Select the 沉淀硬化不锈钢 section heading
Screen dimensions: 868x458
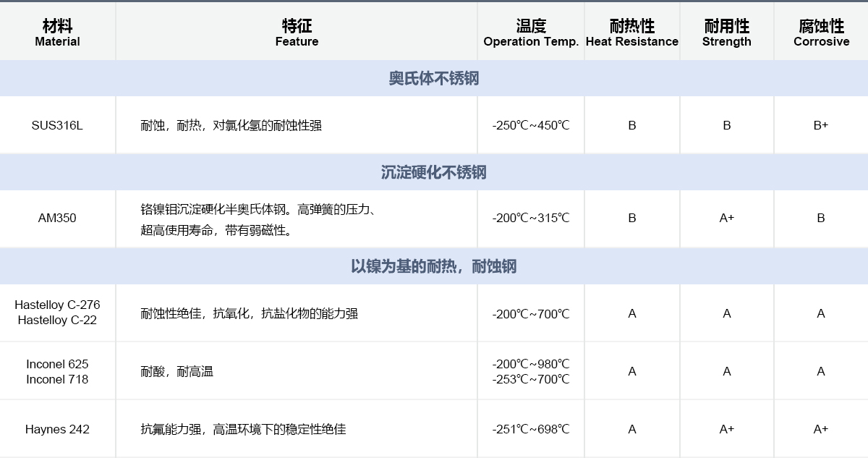point(433,172)
